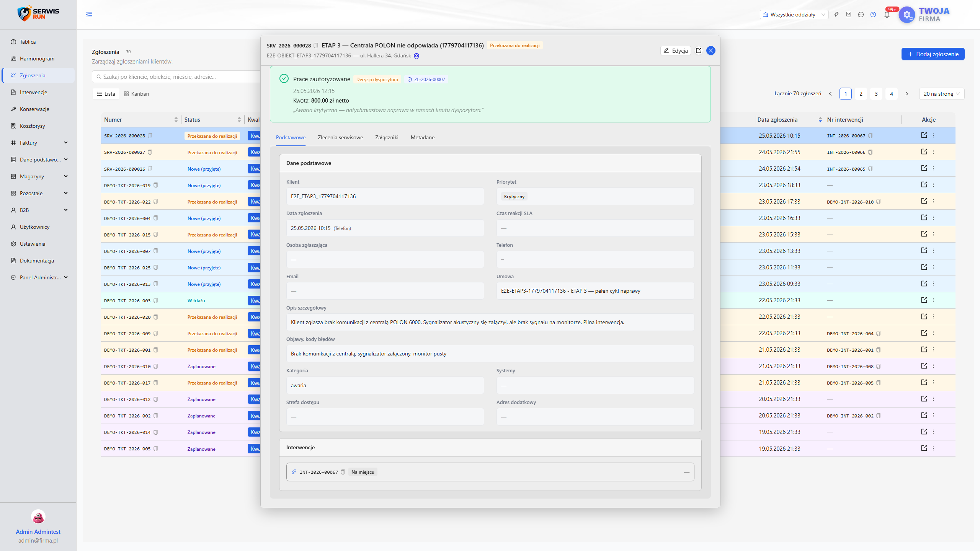Open Kosztorysy in sidebar
The height and width of the screenshot is (551, 980).
[x=38, y=126]
